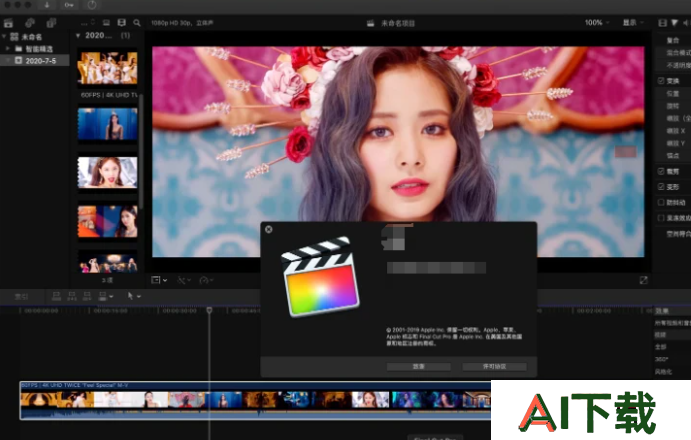Click the 00:00:30:00 ruler timecode

pos(180,311)
